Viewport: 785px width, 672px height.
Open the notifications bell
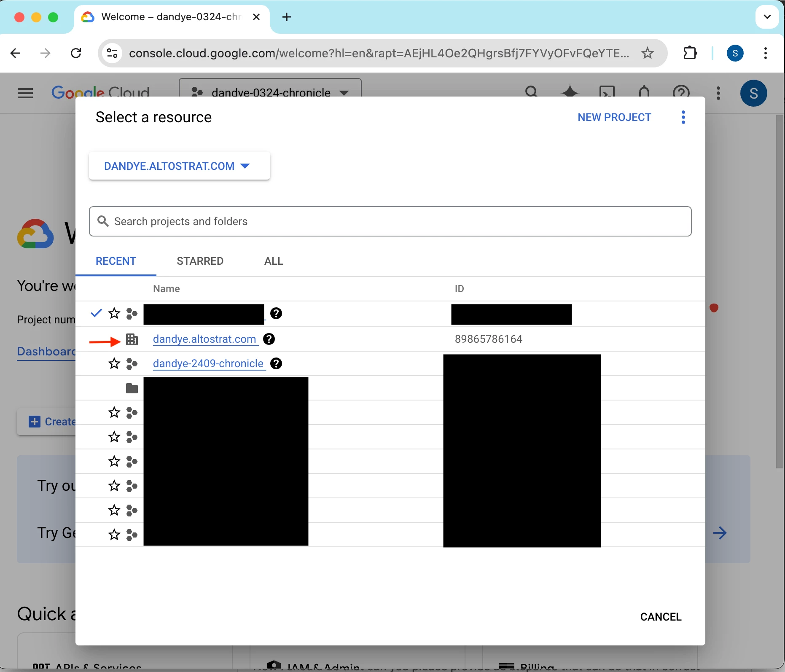(x=644, y=92)
